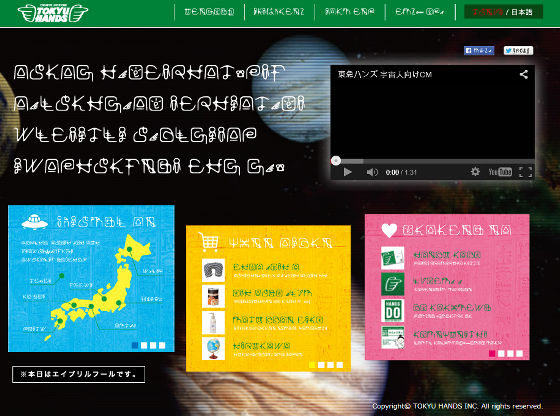Viewport: 560px width, 416px height.
Task: Select the yellow active page dot on the product card
Action: click(312, 365)
